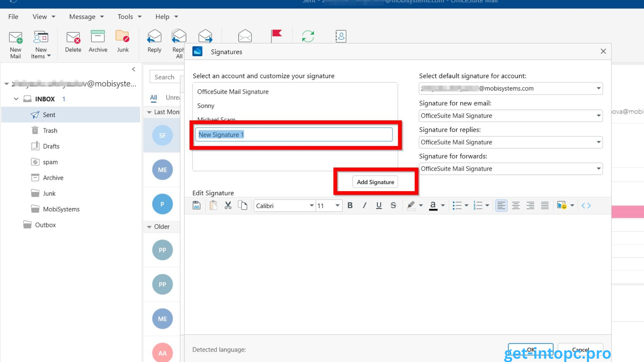Open the spam folder
This screenshot has width=644, height=362.
(x=50, y=162)
